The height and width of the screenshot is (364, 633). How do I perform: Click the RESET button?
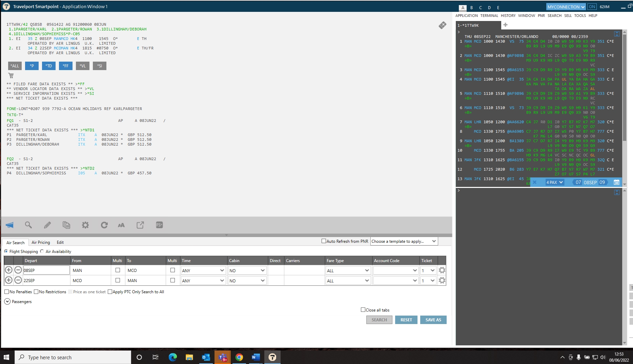pyautogui.click(x=406, y=320)
